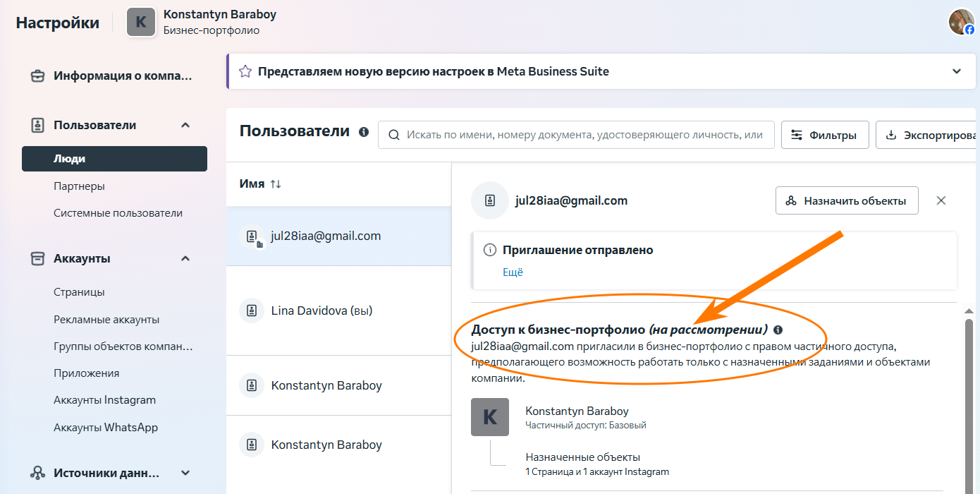Select the Lina Davidova (вы) row

(338, 311)
